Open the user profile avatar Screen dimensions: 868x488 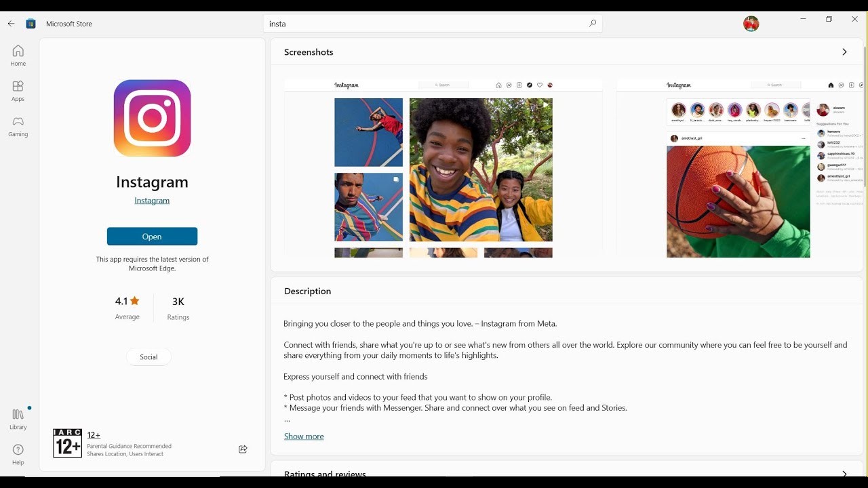751,24
